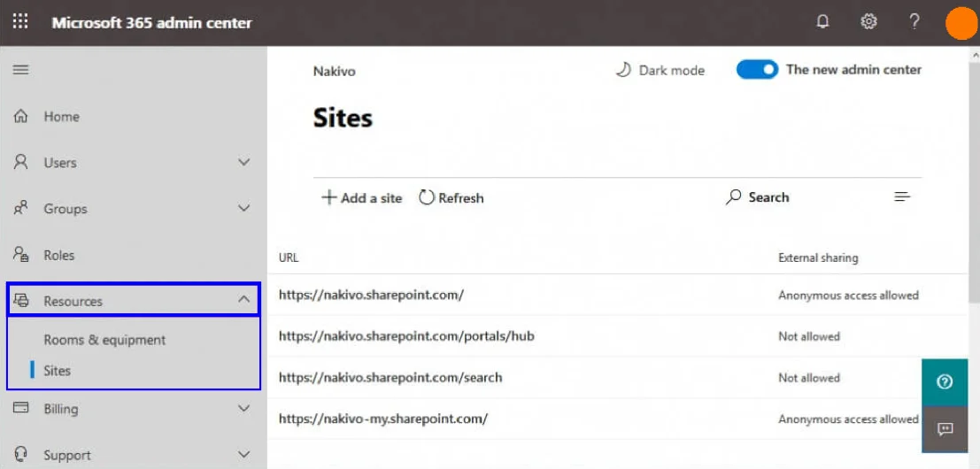Open the app launcher waffle icon

click(x=20, y=22)
